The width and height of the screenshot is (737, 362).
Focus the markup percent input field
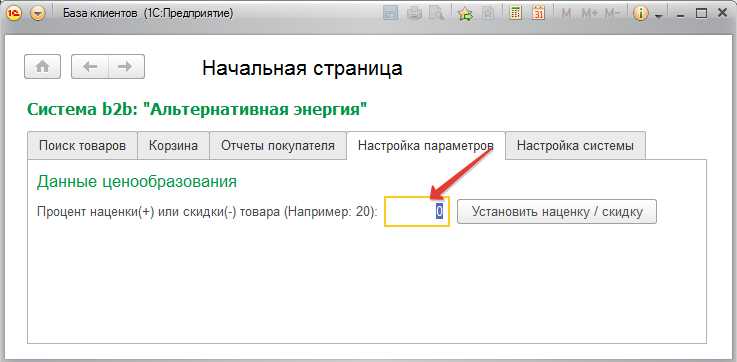417,212
